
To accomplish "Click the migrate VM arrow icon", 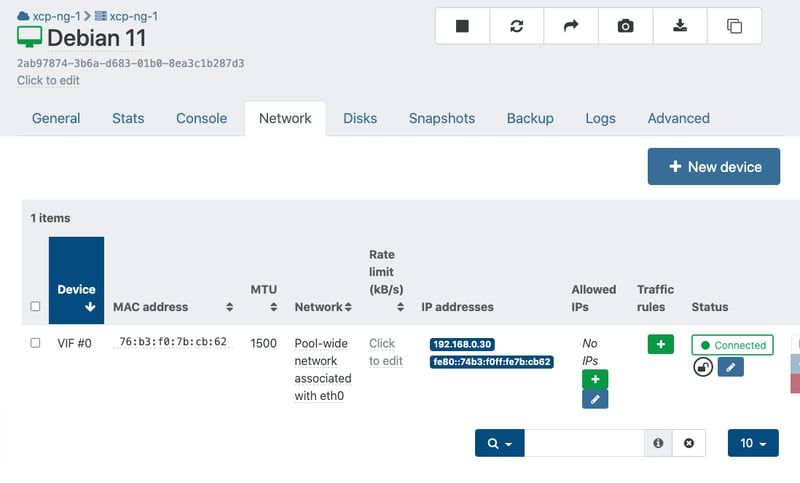I will coord(571,26).
